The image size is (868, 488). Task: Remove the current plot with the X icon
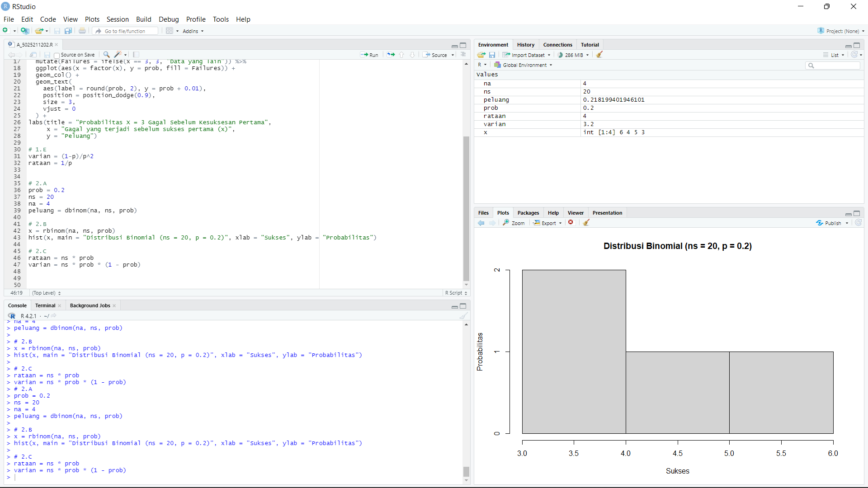[x=571, y=222]
